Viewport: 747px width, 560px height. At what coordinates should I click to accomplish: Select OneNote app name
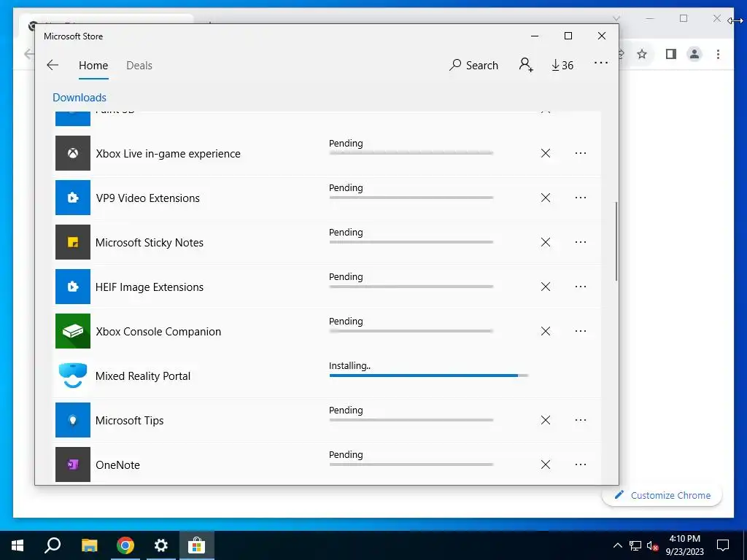click(x=117, y=464)
